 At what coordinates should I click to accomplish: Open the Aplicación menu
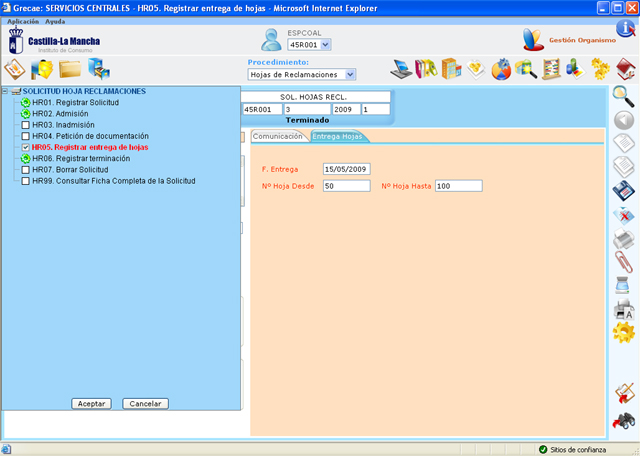tap(23, 21)
